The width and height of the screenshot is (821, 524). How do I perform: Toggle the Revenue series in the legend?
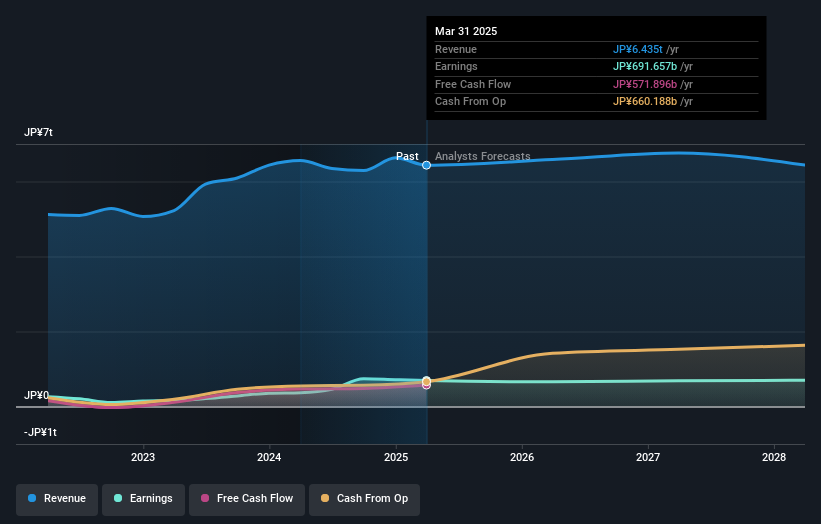[x=57, y=499]
